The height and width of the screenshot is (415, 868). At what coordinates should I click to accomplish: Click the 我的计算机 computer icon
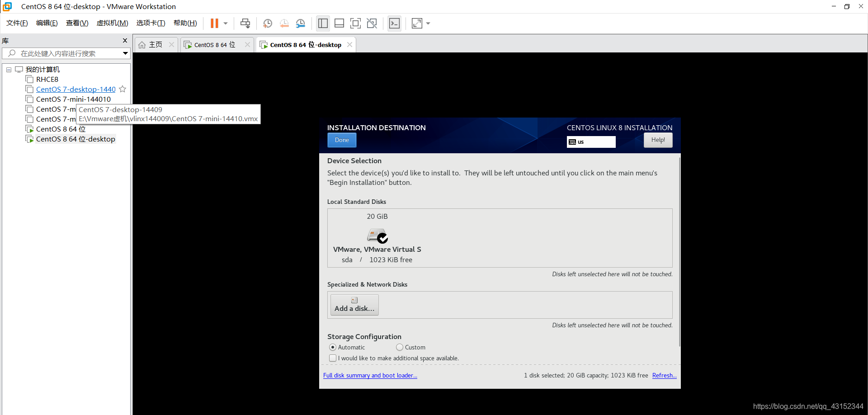(19, 70)
